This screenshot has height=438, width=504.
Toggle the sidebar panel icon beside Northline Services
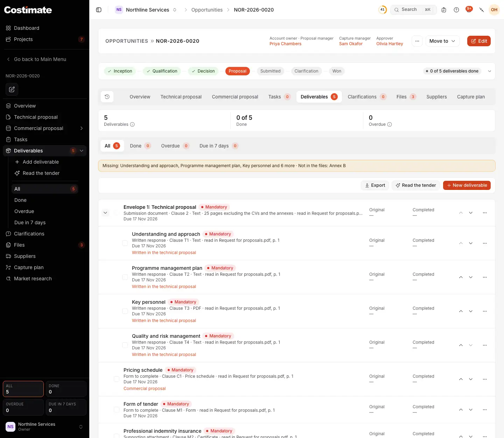99,10
